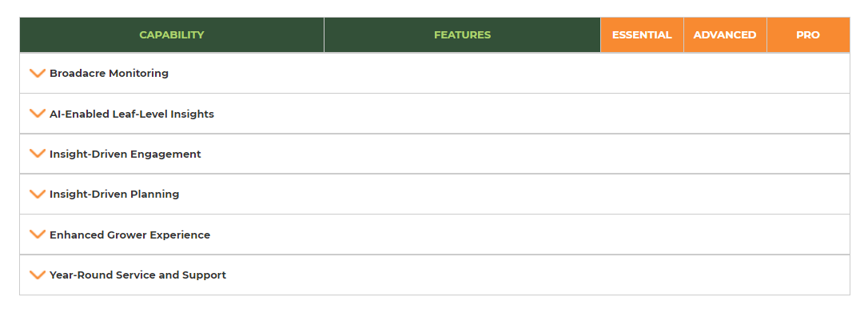Click the chevron beside AI-Enabled Leaf-Level Insights

point(37,114)
